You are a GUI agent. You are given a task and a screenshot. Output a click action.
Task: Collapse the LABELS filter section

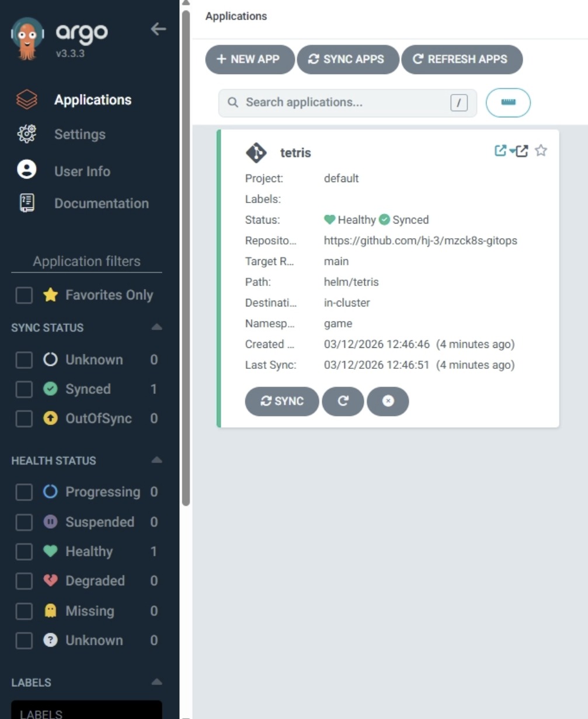156,682
